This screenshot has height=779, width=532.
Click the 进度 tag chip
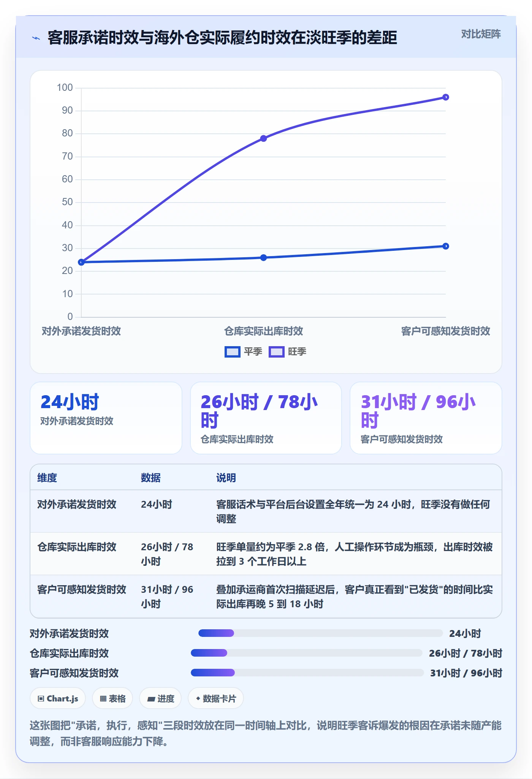[160, 698]
